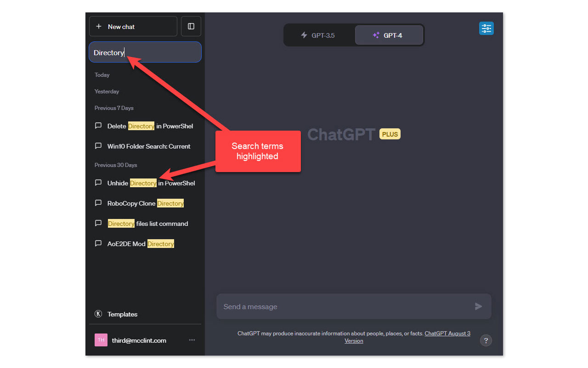
Task: Click the send arrow icon
Action: pyautogui.click(x=479, y=306)
